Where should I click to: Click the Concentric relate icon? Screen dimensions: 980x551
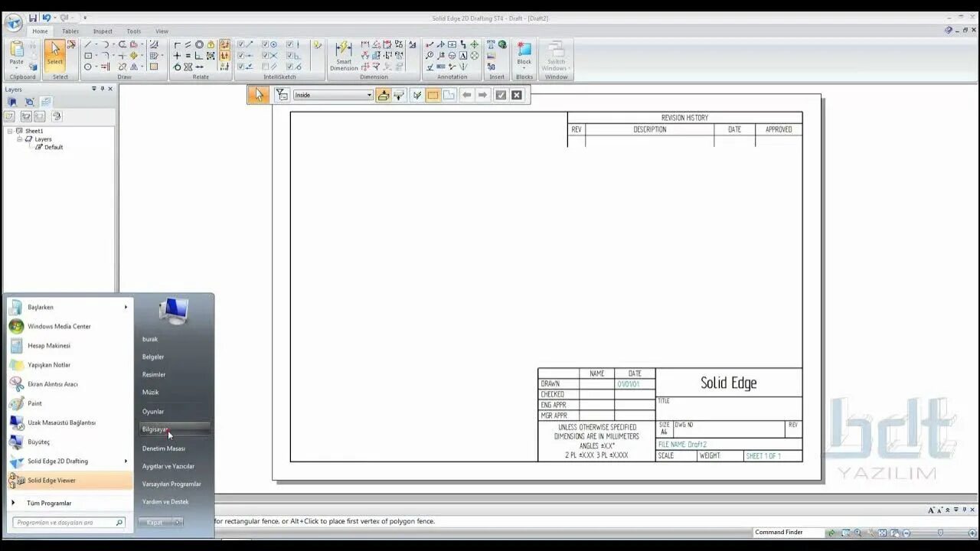(199, 44)
